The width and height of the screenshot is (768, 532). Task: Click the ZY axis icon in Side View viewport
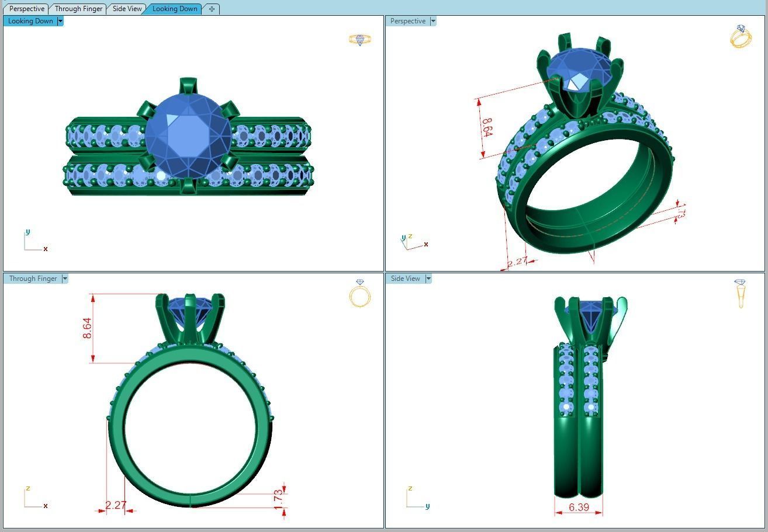click(x=418, y=497)
